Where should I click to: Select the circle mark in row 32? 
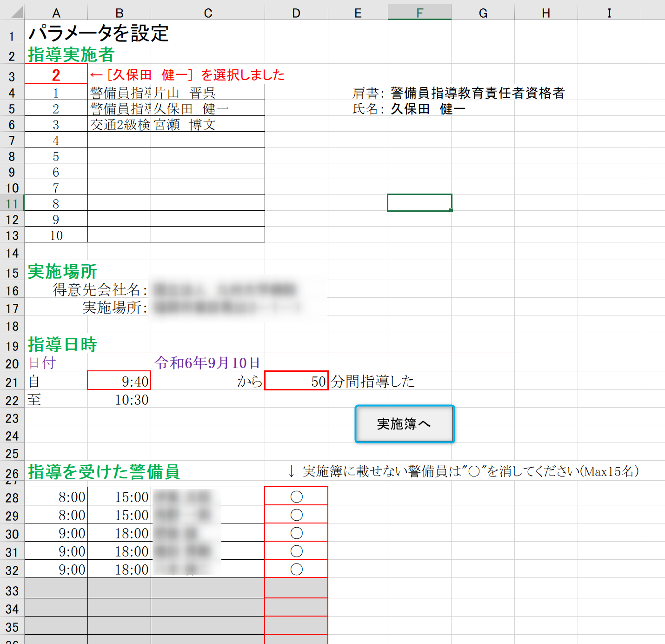pos(296,569)
